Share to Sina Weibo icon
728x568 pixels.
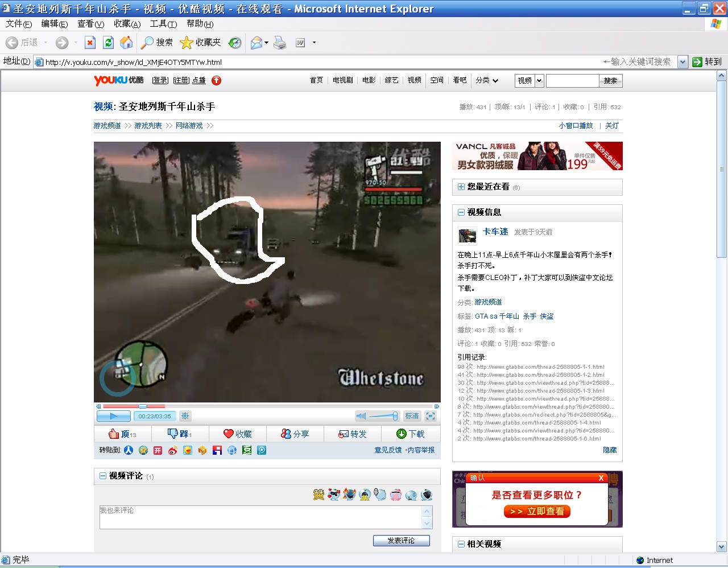[172, 450]
